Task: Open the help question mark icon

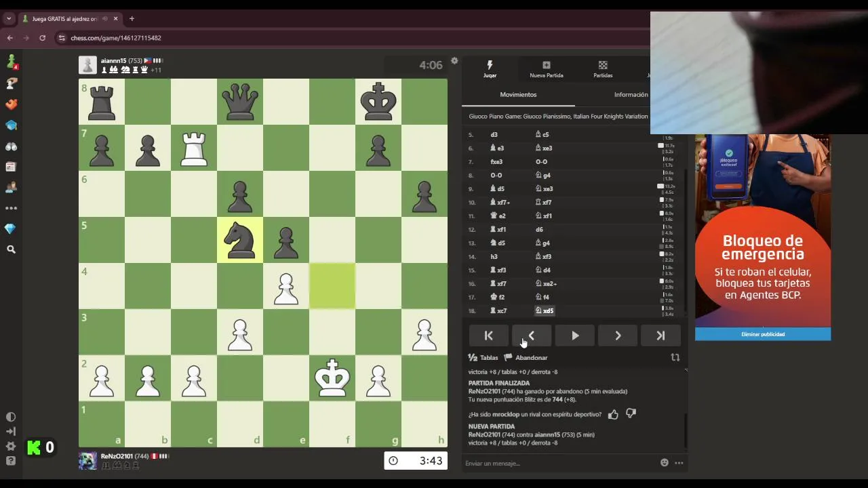Action: [11, 461]
